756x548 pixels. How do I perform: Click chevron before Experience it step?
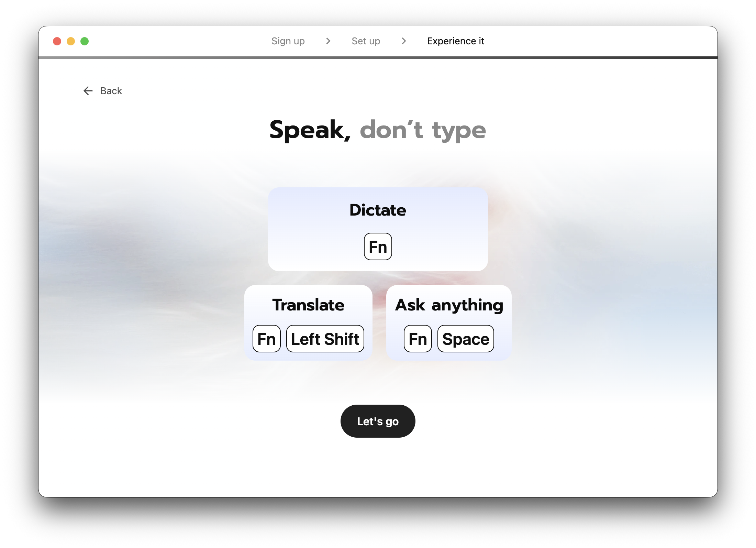click(x=404, y=41)
